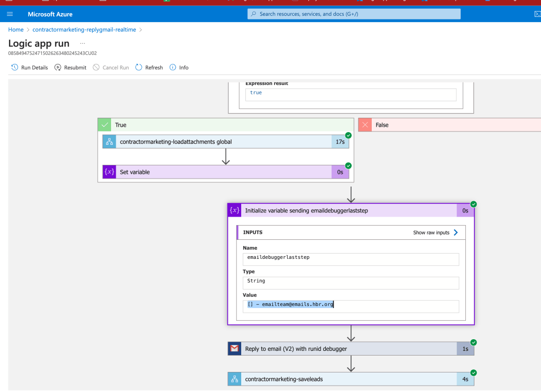Click Cancel Run button
Screen dimensions: 541x392
click(111, 68)
